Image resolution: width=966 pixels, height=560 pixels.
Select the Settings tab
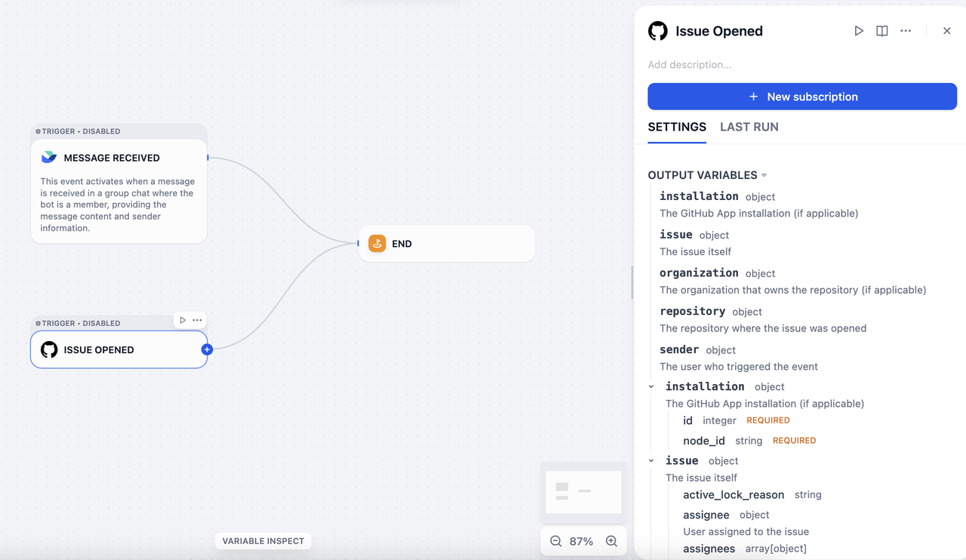pyautogui.click(x=677, y=127)
